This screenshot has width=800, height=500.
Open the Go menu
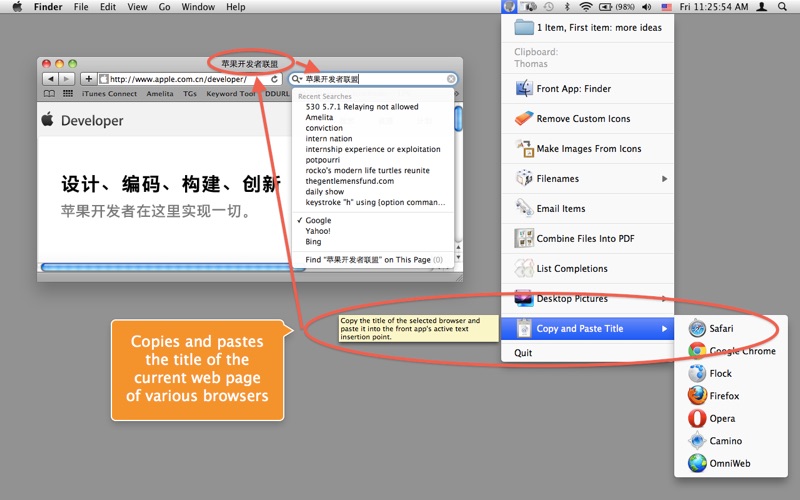click(x=164, y=7)
